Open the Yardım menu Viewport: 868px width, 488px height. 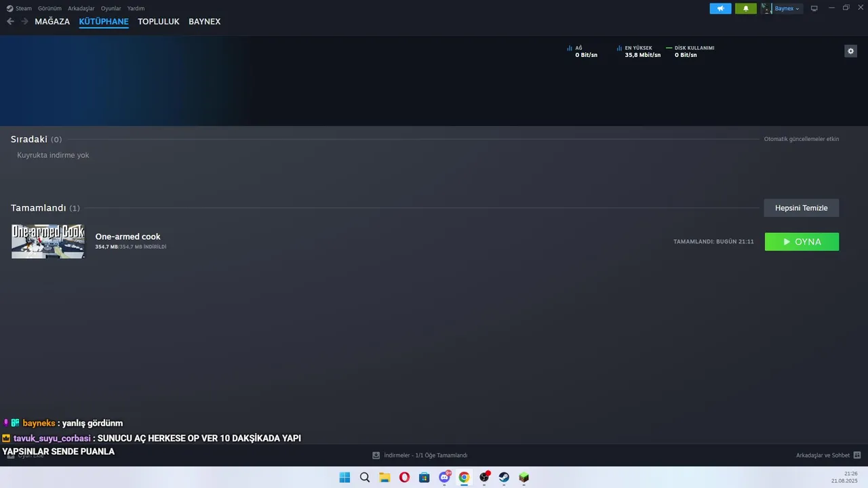coord(136,8)
